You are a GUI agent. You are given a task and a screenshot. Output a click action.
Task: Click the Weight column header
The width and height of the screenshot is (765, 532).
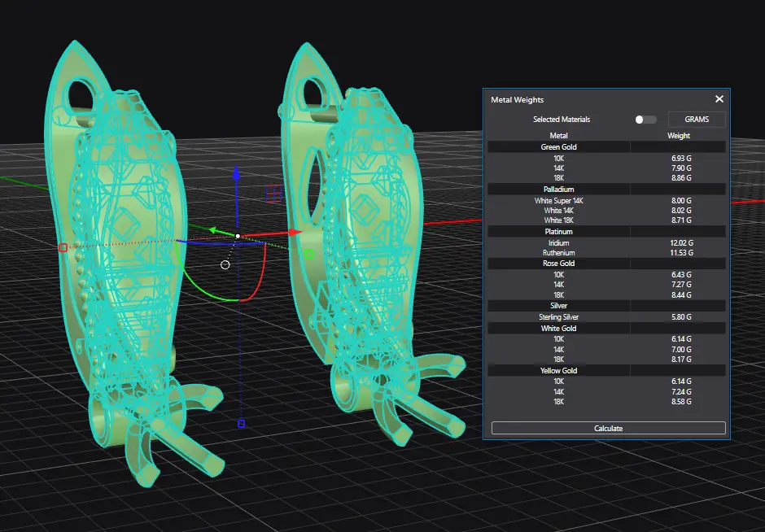click(679, 136)
